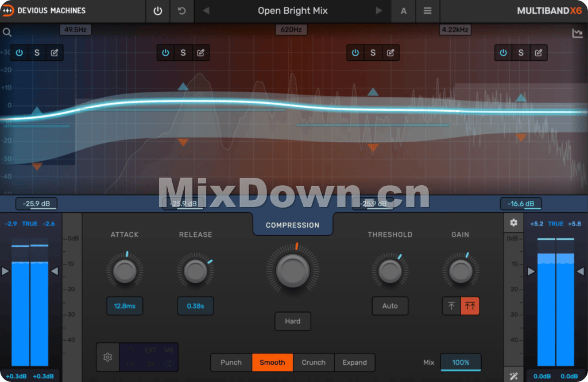Viewport: 588px width, 382px height.
Task: Click the Hard knee button
Action: 292,321
